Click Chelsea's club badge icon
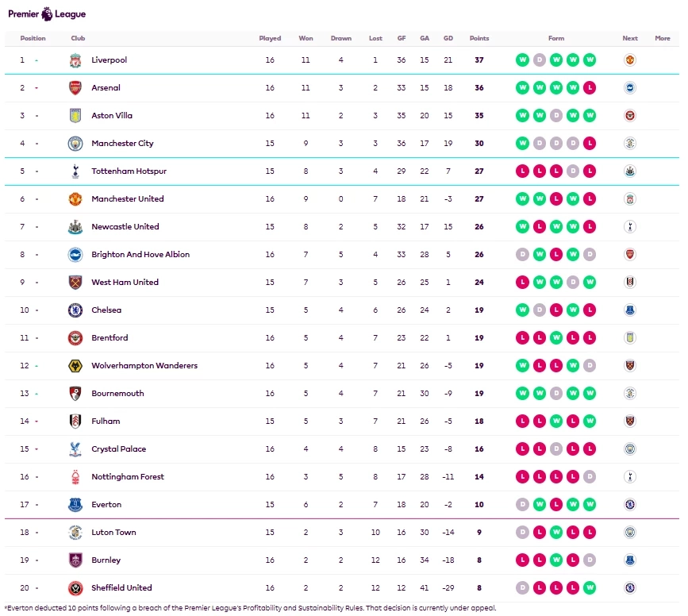This screenshot has height=616, width=688. click(75, 310)
